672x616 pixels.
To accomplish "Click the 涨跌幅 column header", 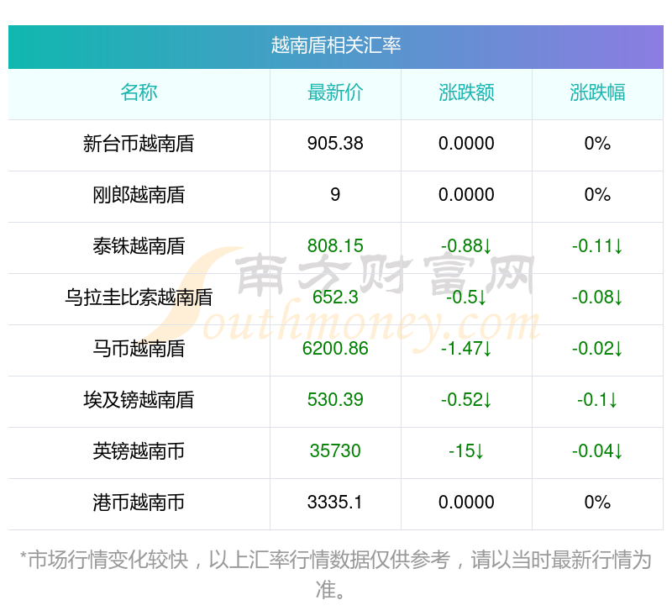I will pos(597,92).
